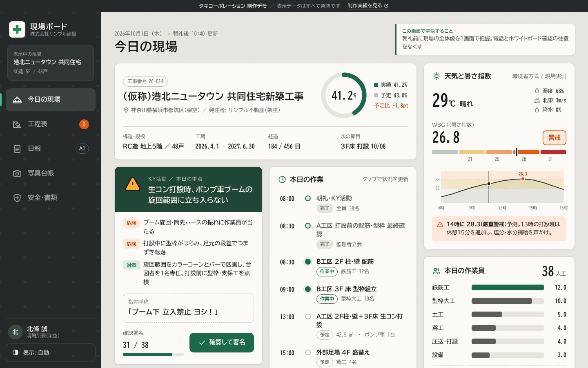Click the 28.3 peak marker on chart
This screenshot has height=368, width=588.
pos(523,179)
